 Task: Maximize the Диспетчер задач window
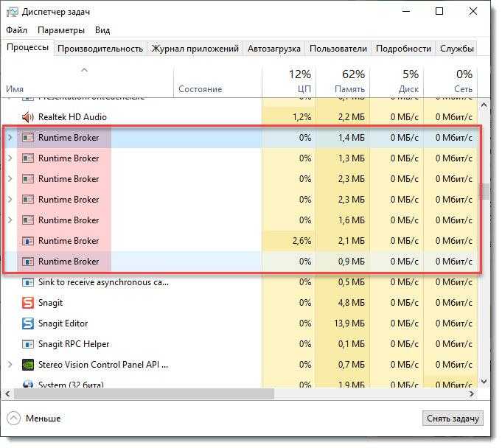click(439, 11)
